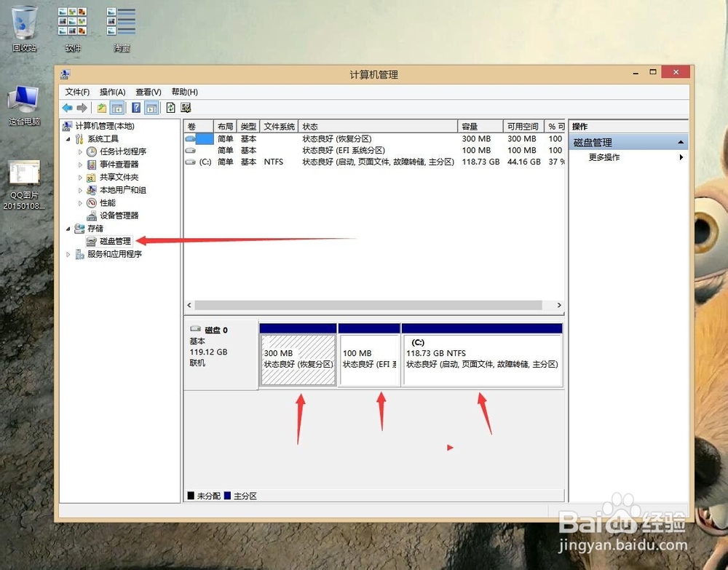Click the 计算机管理 window title bar icon
The width and height of the screenshot is (728, 570).
[x=66, y=74]
